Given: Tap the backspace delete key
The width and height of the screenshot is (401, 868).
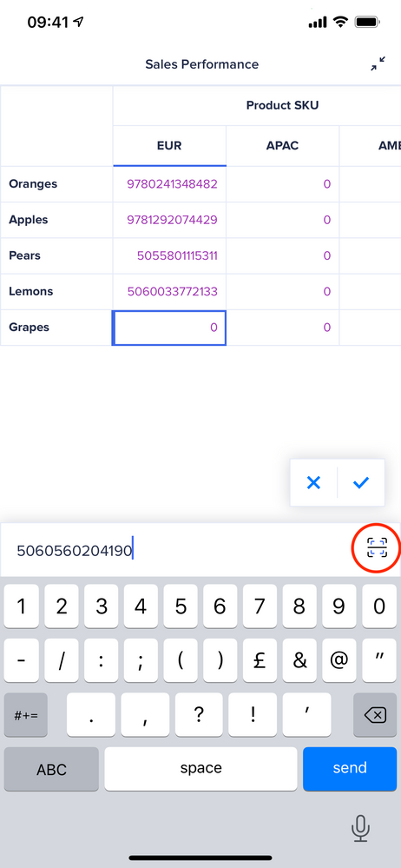Looking at the screenshot, I should click(x=375, y=715).
